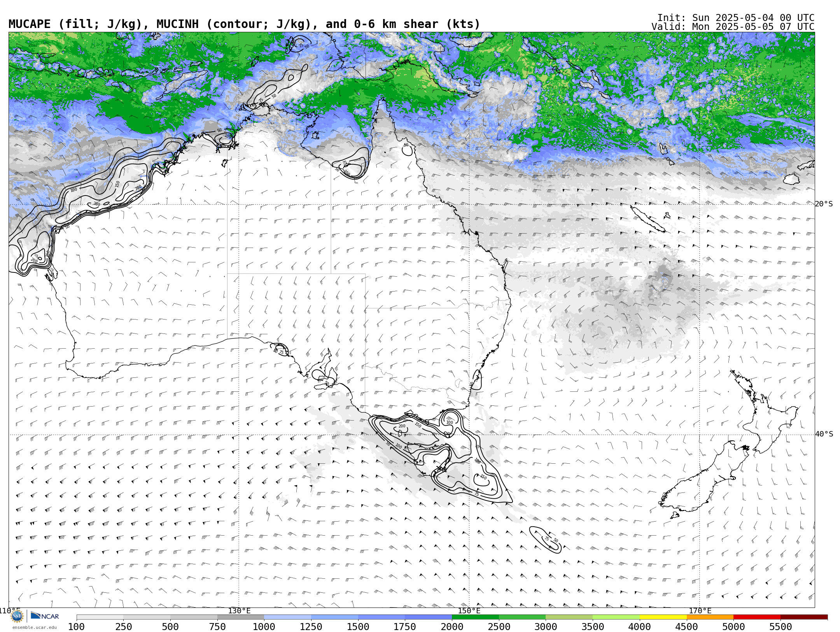Pick the medium green 2500–3000 colorbar swatch

[522, 617]
